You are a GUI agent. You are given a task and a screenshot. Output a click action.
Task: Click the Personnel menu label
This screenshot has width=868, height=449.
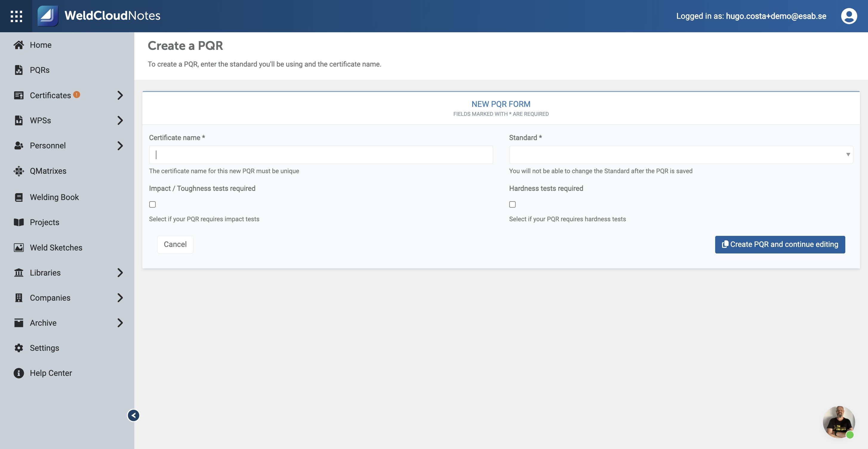48,146
